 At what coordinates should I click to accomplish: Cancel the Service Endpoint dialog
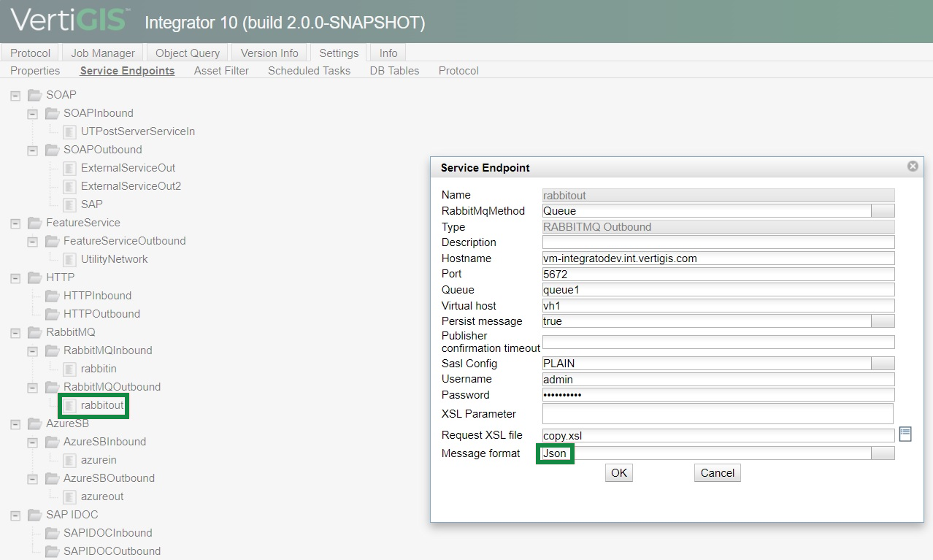click(718, 473)
